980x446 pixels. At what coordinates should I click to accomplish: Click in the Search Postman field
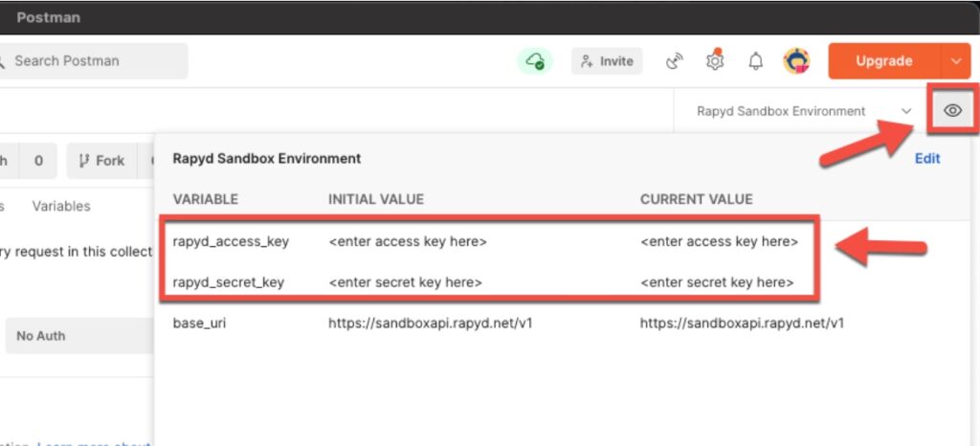click(x=96, y=61)
